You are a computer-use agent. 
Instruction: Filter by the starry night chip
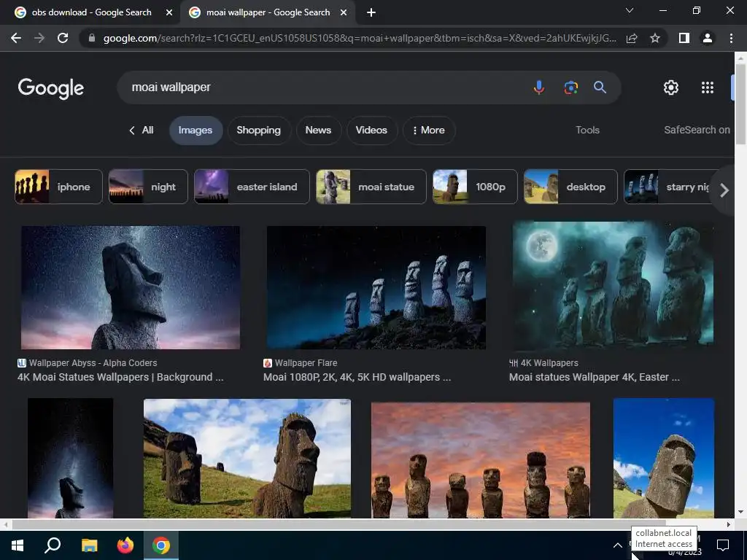pos(668,187)
